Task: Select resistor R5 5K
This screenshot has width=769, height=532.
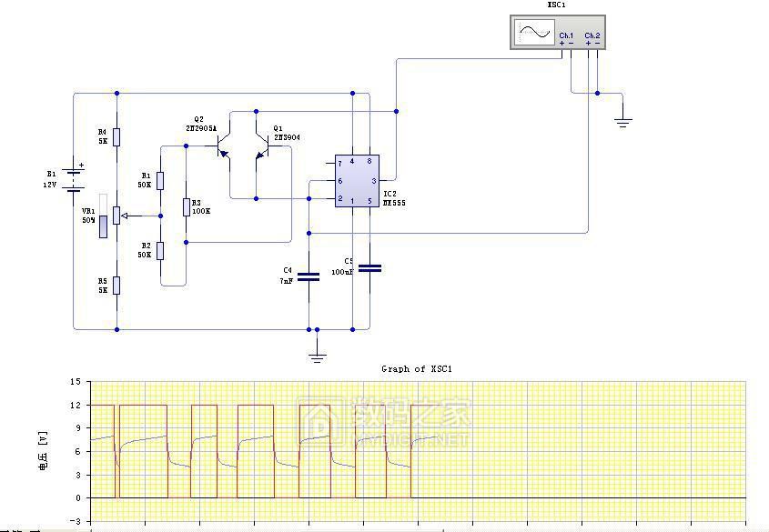Action: coord(116,285)
